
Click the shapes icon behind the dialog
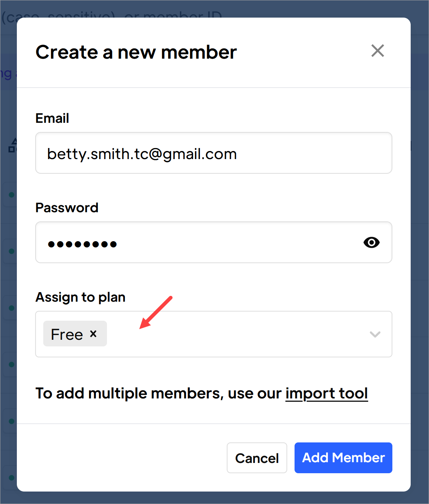(x=12, y=145)
